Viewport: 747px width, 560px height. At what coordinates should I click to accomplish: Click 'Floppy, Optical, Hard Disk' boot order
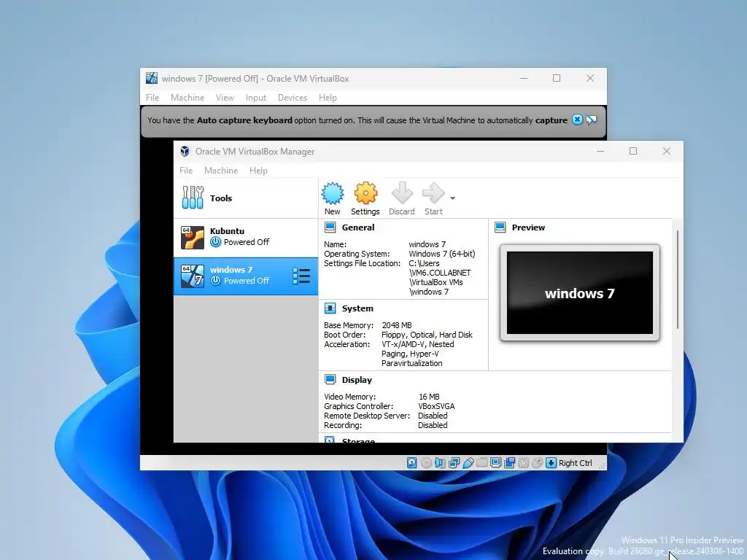tap(427, 335)
